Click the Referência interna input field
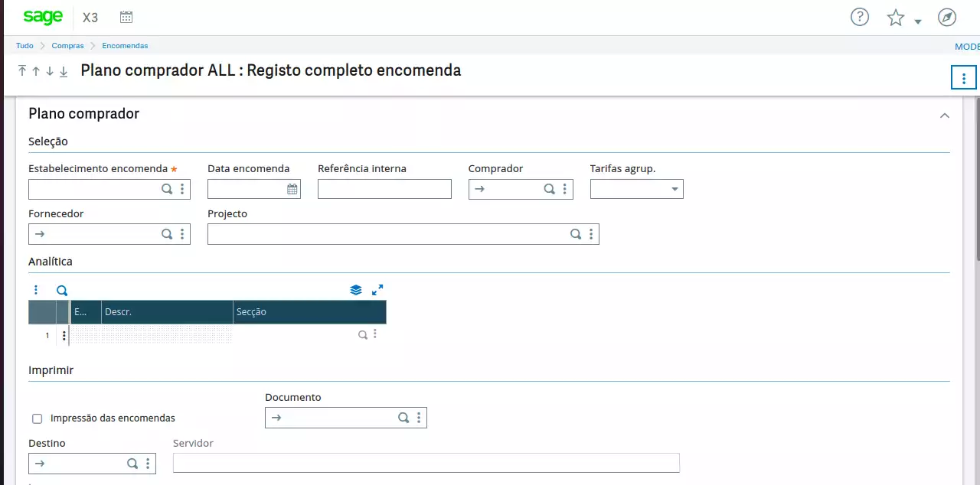 (384, 189)
